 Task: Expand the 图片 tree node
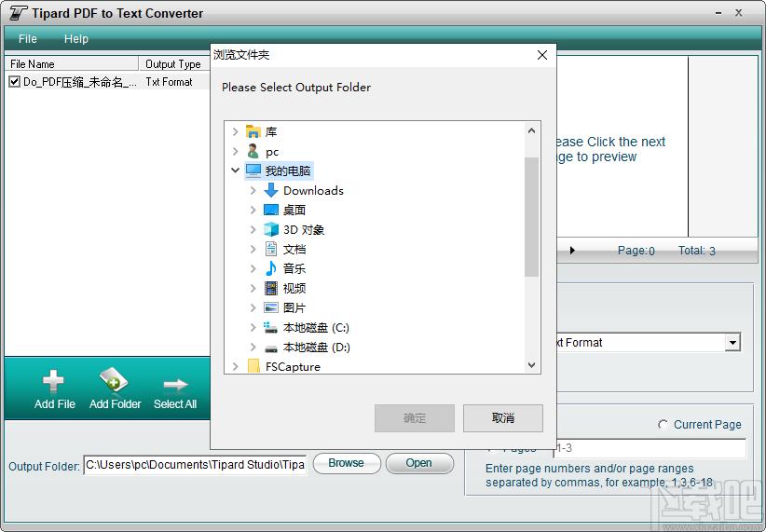(253, 307)
